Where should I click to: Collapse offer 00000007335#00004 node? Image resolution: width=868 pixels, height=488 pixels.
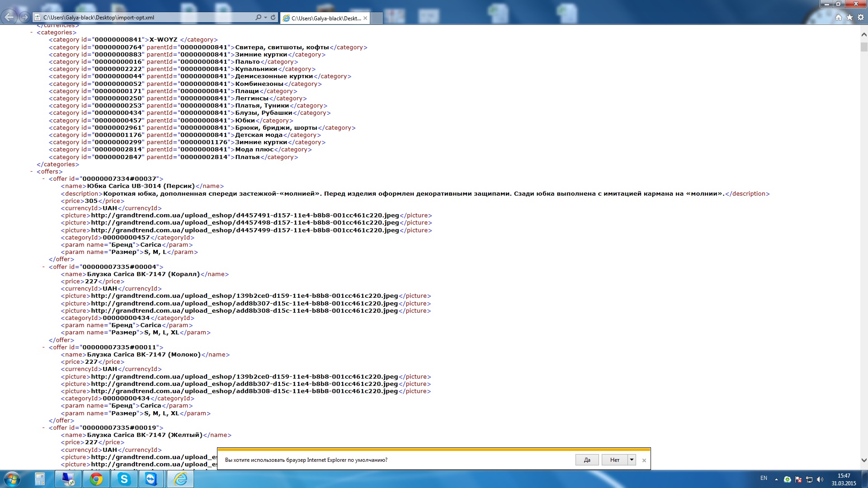[x=44, y=267]
